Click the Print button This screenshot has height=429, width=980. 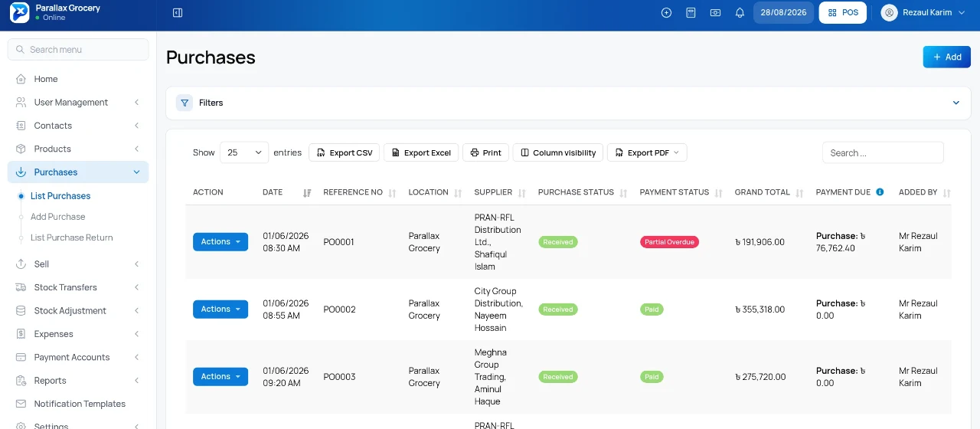point(485,152)
